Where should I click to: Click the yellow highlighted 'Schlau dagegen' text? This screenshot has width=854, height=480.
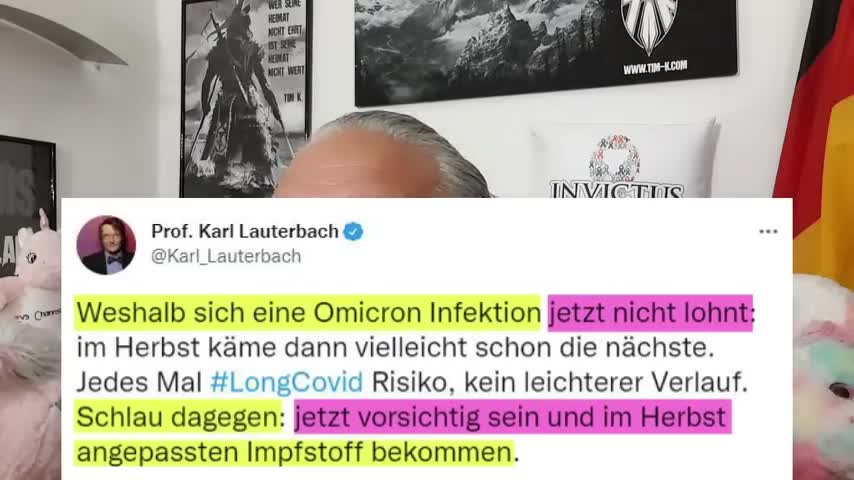(179, 417)
